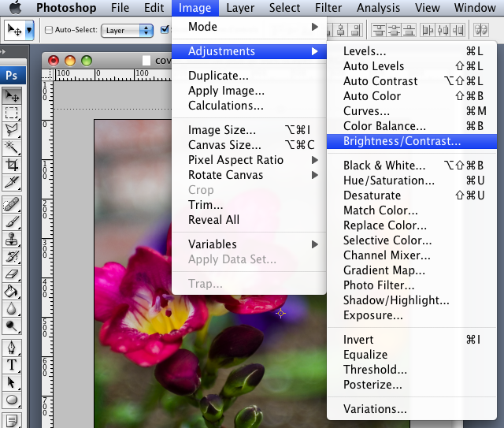
Task: Choose Variations adjustment
Action: point(411,409)
